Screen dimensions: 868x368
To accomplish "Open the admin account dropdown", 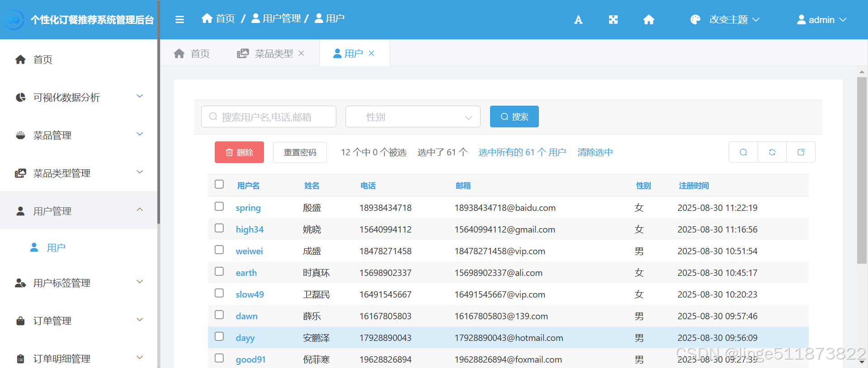I will coord(821,19).
